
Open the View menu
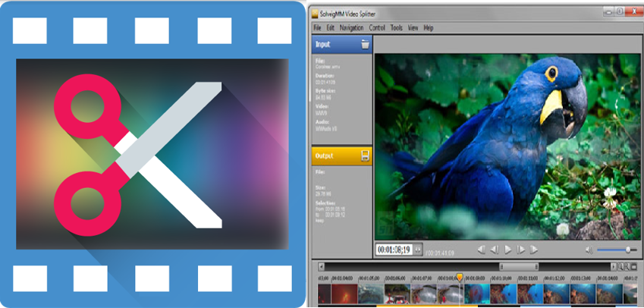(x=413, y=28)
